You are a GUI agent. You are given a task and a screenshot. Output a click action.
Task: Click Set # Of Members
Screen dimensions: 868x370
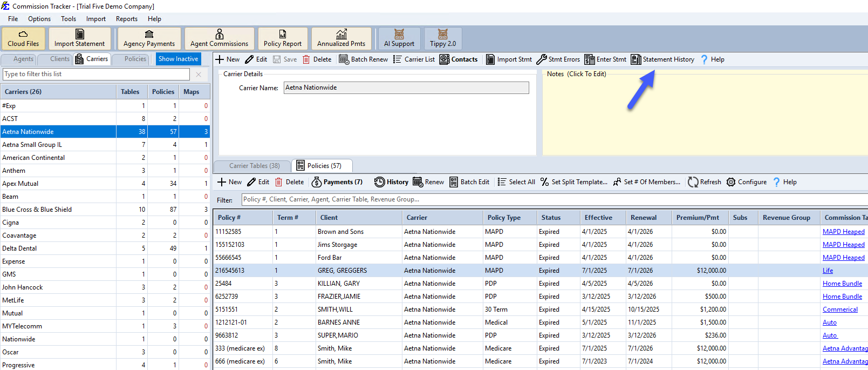click(x=647, y=182)
